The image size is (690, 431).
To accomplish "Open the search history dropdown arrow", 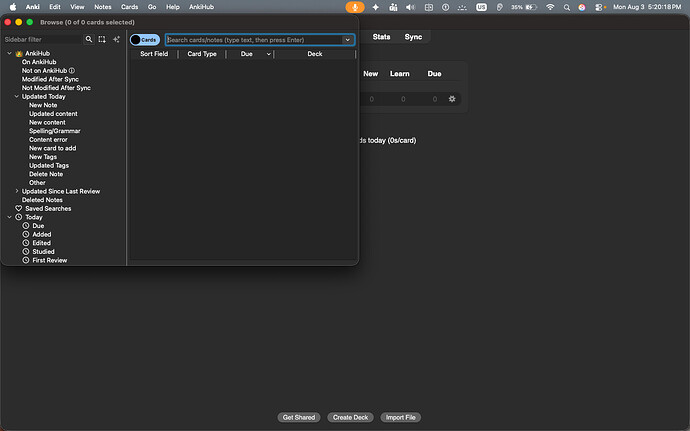I will [x=348, y=40].
